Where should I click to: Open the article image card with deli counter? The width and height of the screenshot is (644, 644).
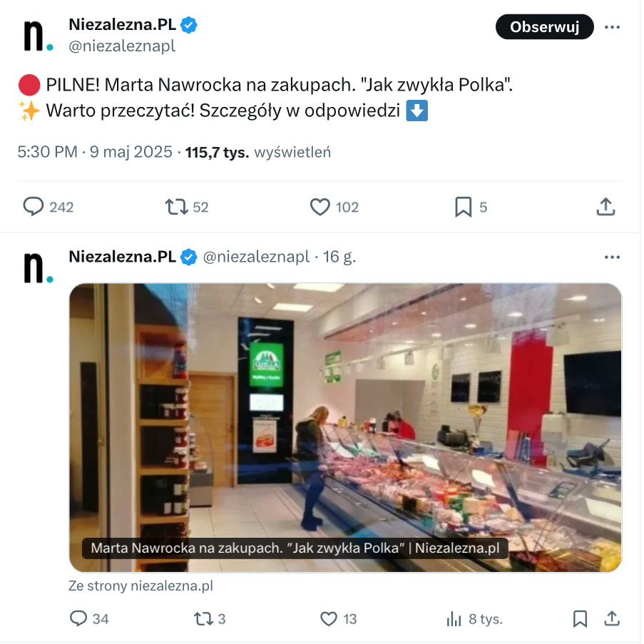pyautogui.click(x=345, y=428)
